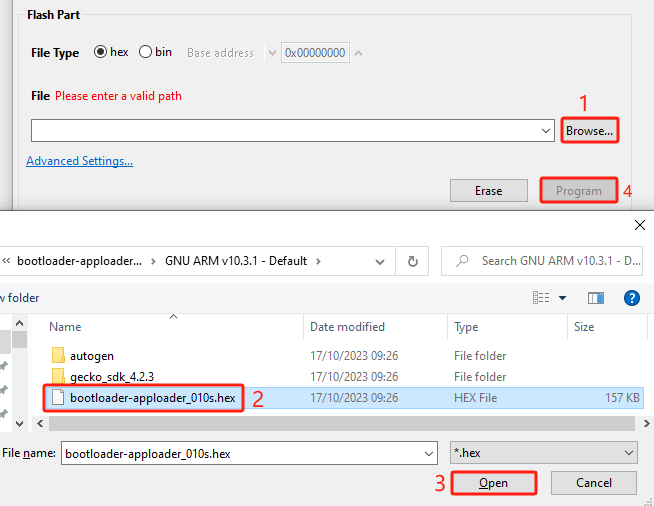Toggle the preview pane icon
This screenshot has height=506, width=654.
click(x=596, y=297)
